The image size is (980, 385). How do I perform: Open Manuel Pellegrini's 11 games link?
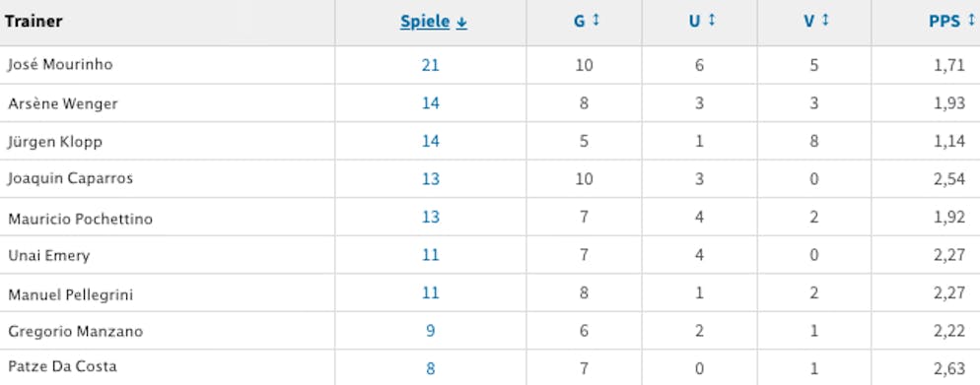(430, 292)
